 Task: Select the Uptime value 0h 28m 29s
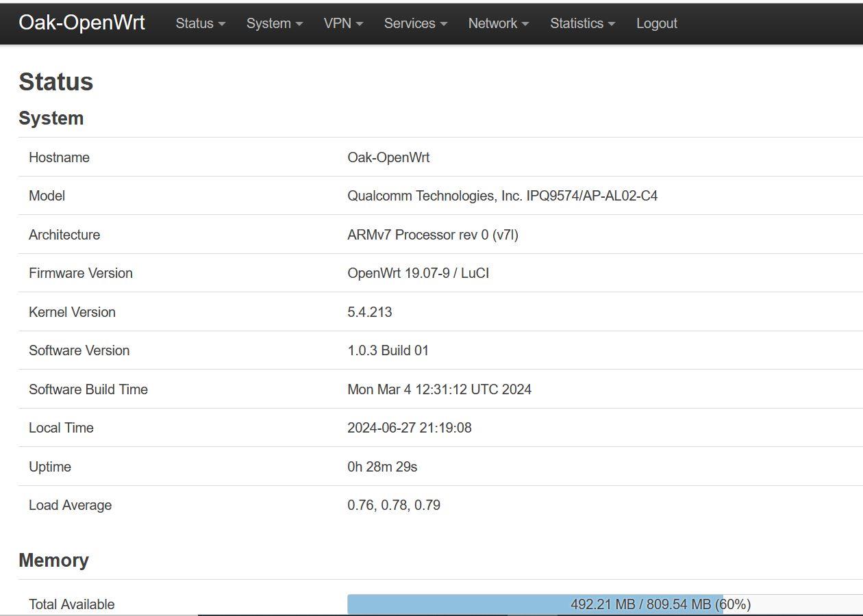pos(382,467)
